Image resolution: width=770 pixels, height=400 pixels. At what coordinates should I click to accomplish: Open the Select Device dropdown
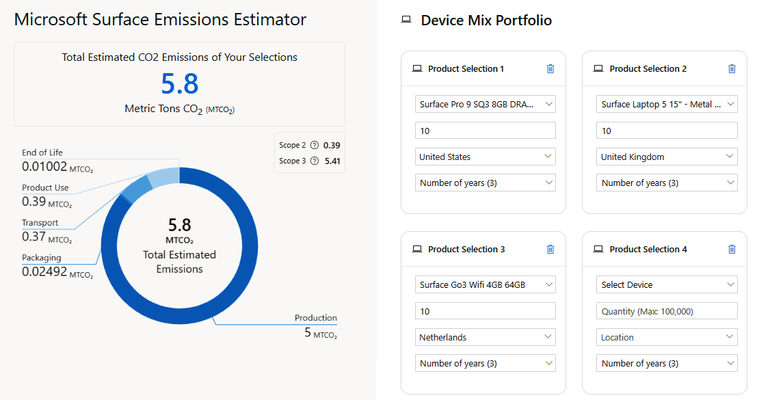coord(667,285)
